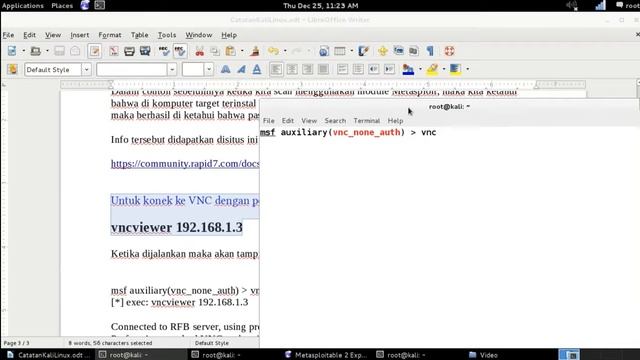This screenshot has width=640, height=360.
Task: Open the Terminal menu in terminal window
Action: click(x=367, y=121)
